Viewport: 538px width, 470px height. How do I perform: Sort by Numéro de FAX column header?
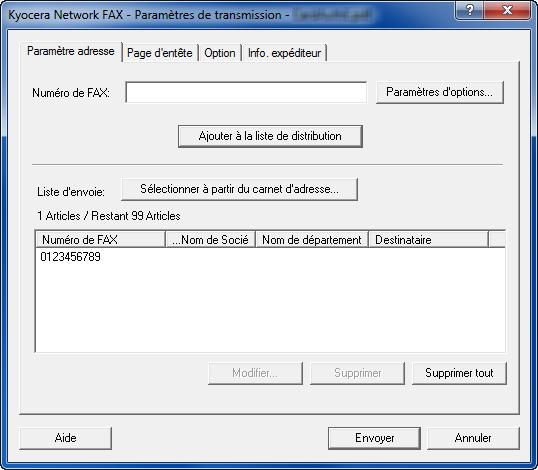click(100, 239)
